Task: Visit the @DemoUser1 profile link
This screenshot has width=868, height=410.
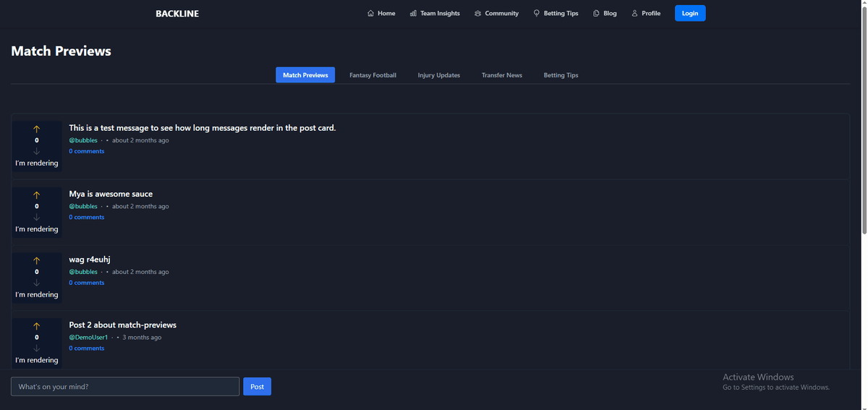Action: (x=88, y=337)
